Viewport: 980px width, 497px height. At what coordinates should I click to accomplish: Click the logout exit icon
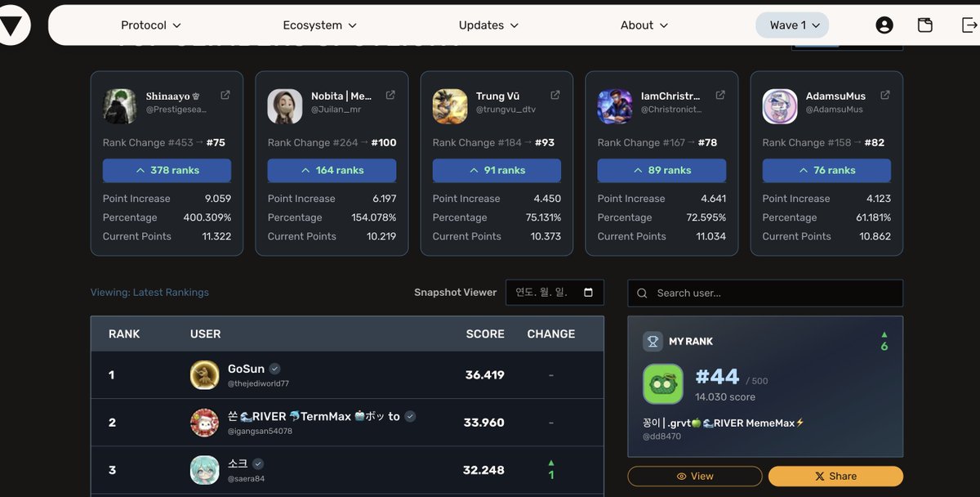[x=969, y=25]
